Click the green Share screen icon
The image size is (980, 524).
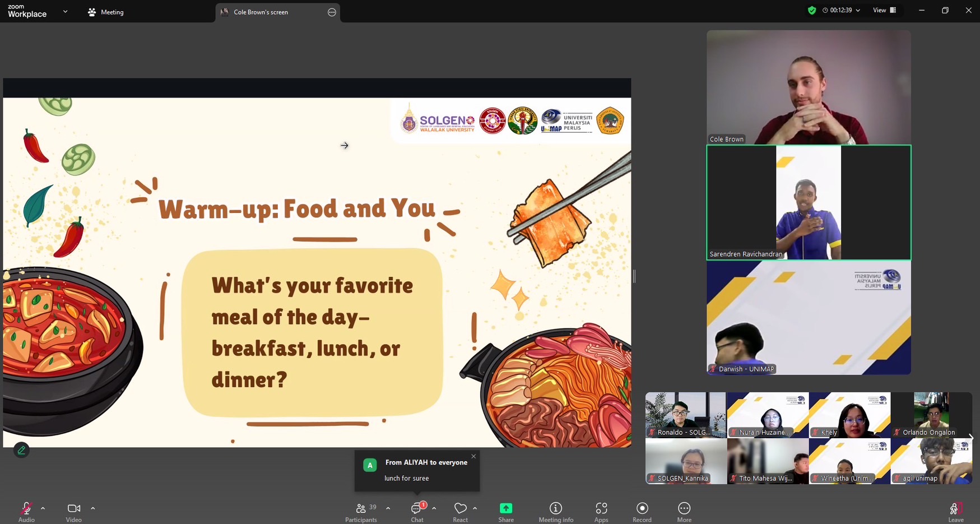(505, 508)
